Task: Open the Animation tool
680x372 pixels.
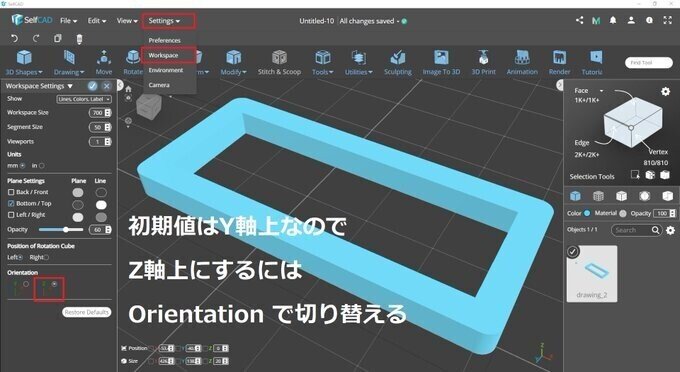Action: pos(522,63)
